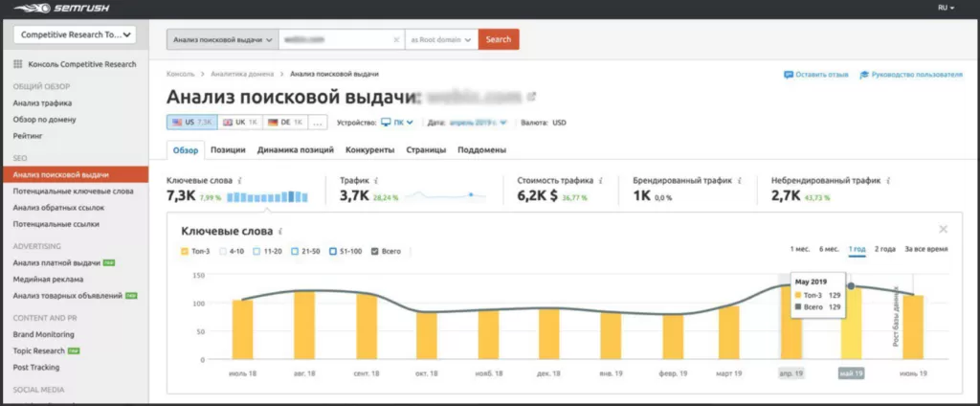Open Рейтинг in the sidebar

tap(28, 135)
